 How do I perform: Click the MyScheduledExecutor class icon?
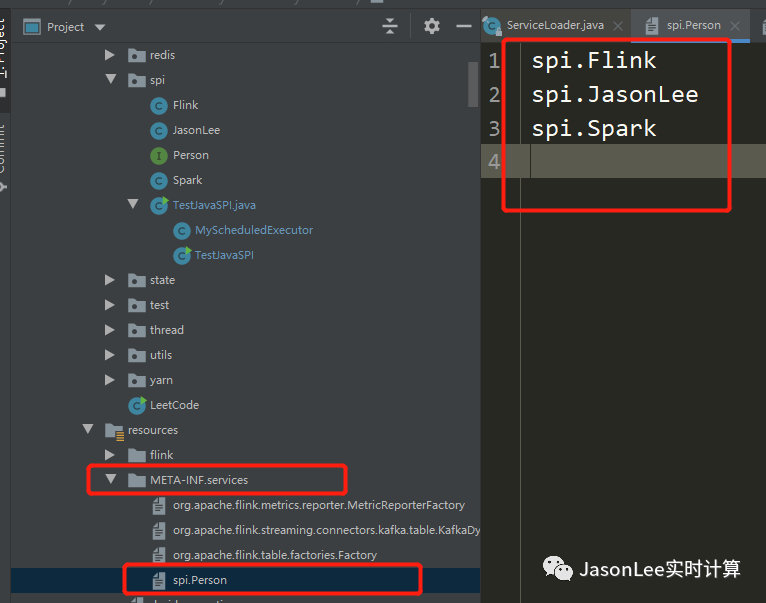click(182, 230)
